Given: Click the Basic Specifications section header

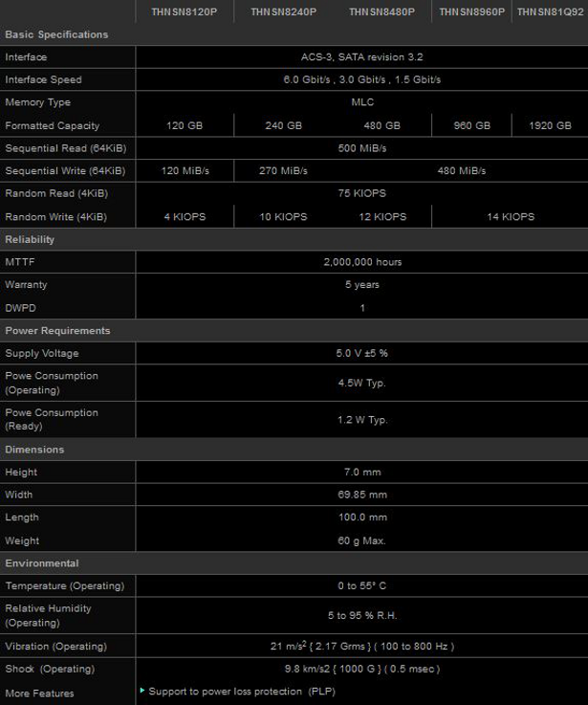Looking at the screenshot, I should tap(56, 34).
